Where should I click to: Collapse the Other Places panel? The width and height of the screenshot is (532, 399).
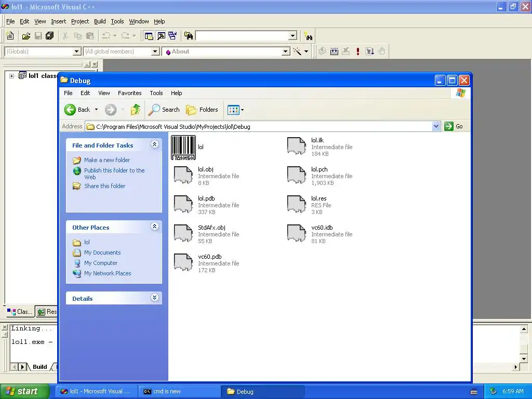(154, 227)
